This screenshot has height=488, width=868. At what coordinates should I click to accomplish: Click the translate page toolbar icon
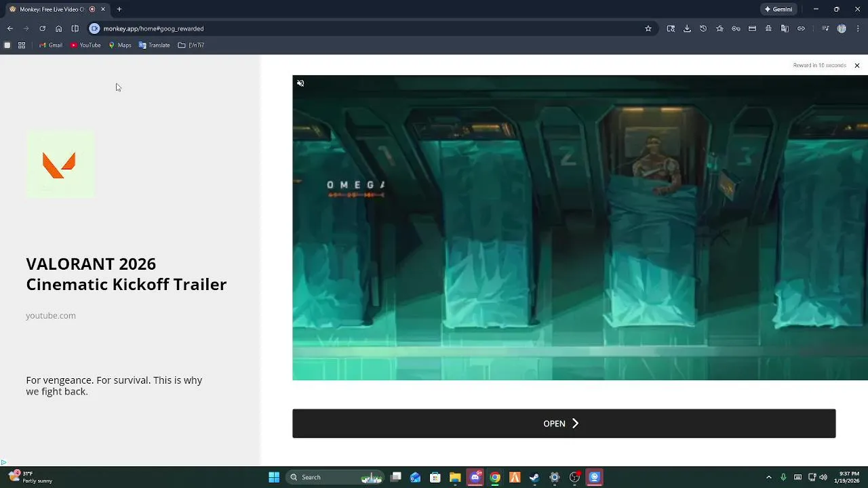pos(785,28)
